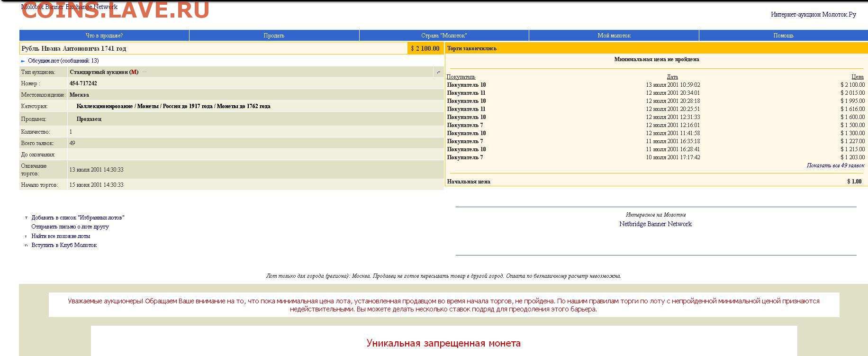
Task: Click bid date '11 июля 2001 16:28:41'
Action: tap(673, 149)
